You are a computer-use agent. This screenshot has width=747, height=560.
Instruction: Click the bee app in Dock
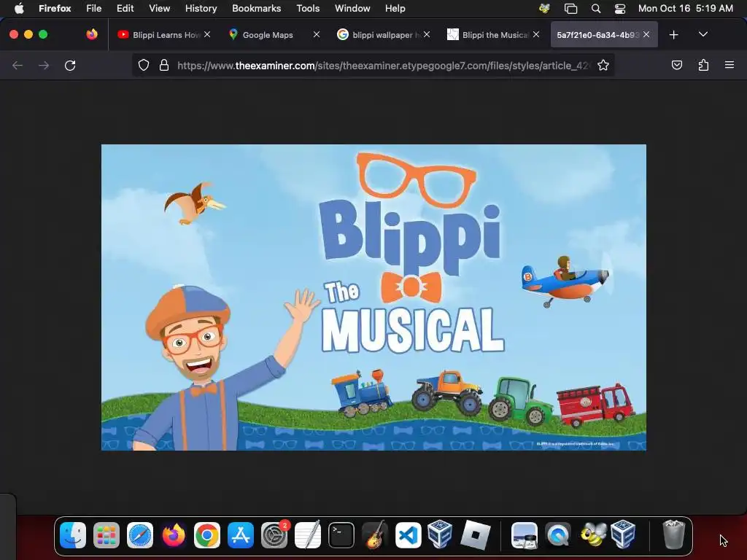click(593, 534)
